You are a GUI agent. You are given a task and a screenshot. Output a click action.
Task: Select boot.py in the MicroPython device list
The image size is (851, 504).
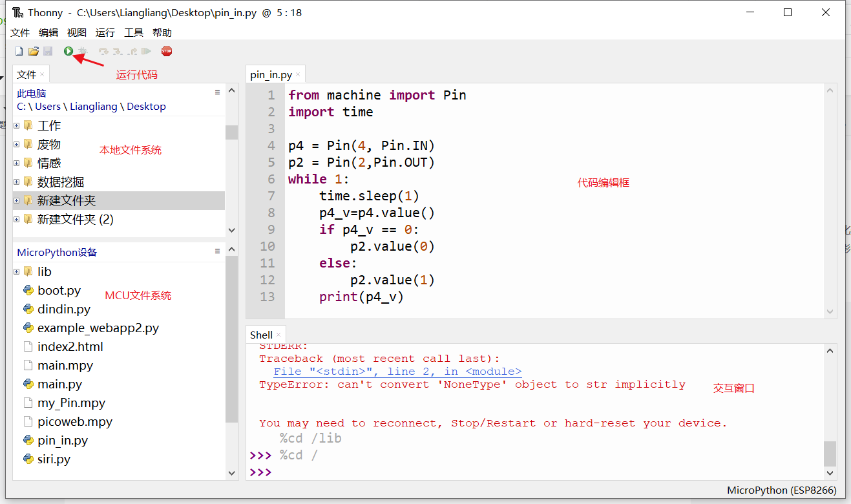(59, 290)
